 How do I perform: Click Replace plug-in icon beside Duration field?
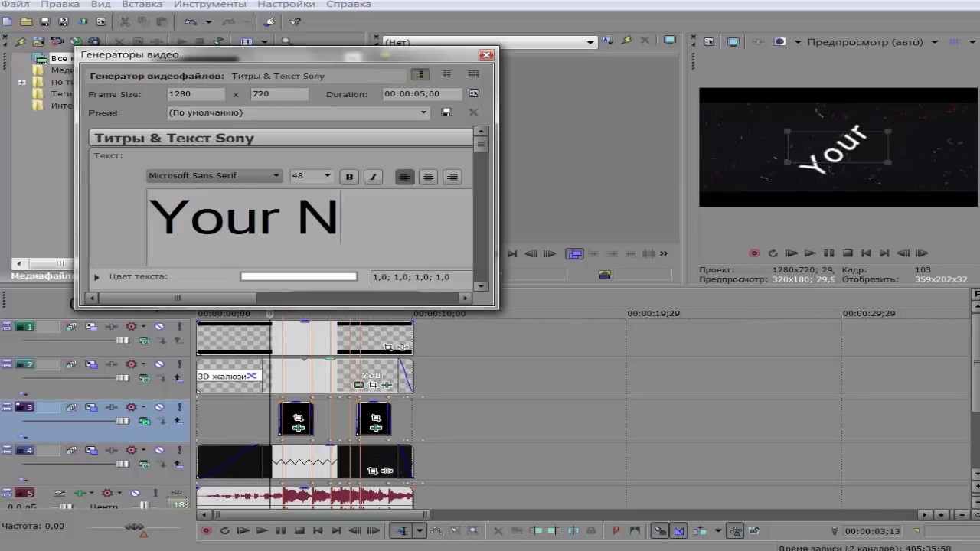pyautogui.click(x=474, y=93)
